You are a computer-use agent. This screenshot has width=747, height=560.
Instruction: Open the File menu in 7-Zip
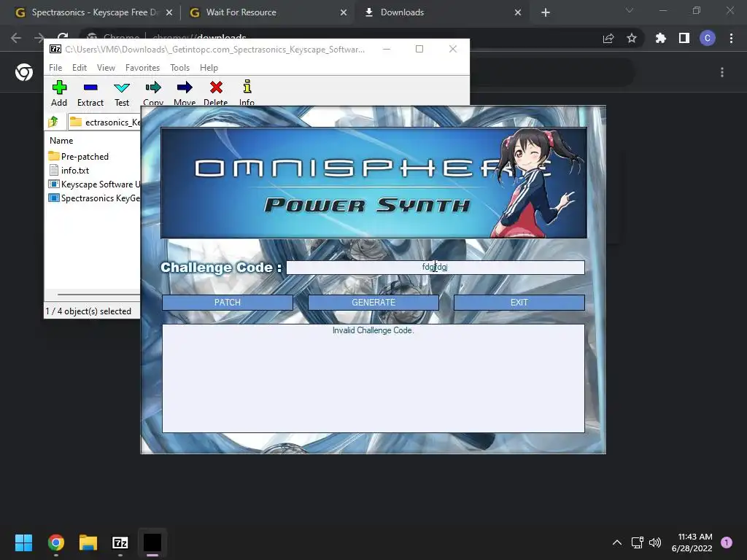(55, 68)
